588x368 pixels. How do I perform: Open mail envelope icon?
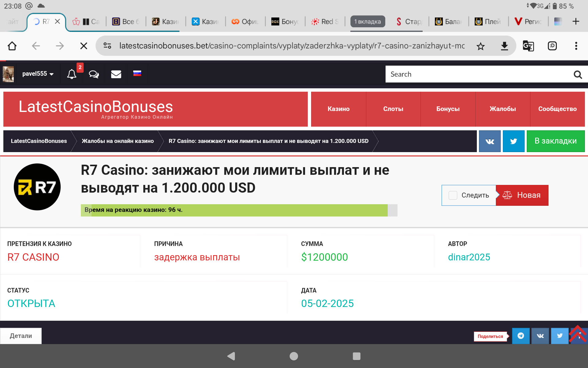click(x=116, y=74)
